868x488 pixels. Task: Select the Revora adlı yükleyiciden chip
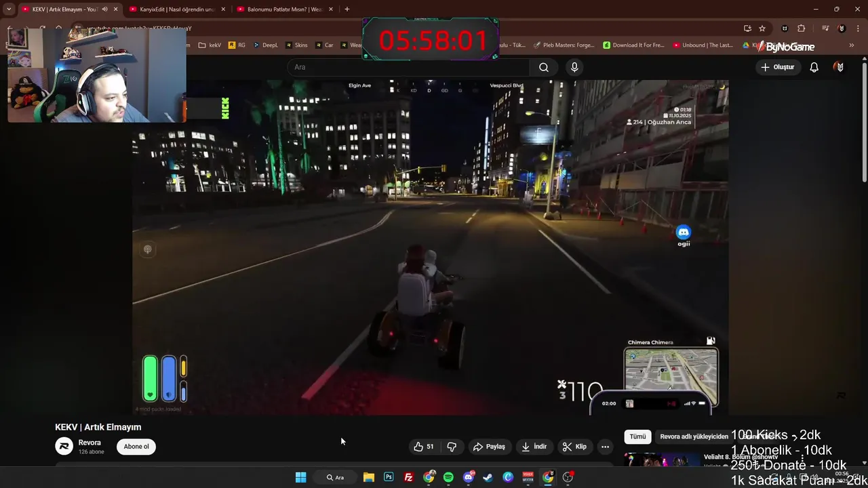[x=694, y=436]
